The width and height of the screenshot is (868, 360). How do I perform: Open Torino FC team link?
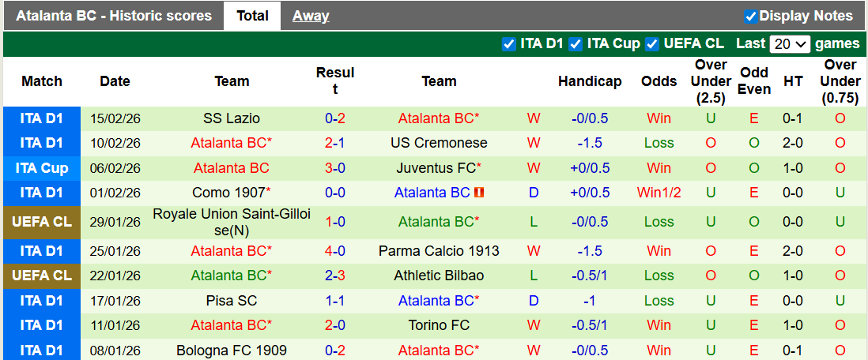tap(439, 325)
